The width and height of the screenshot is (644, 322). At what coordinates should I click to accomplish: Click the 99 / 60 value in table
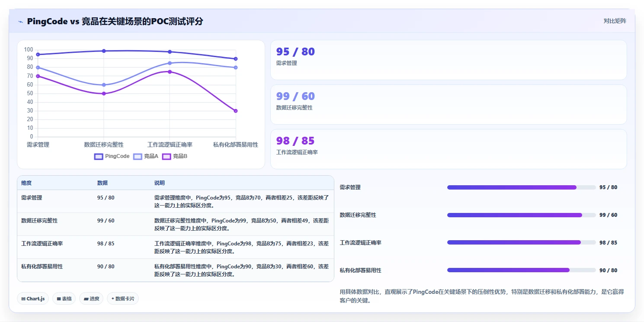[x=106, y=221]
